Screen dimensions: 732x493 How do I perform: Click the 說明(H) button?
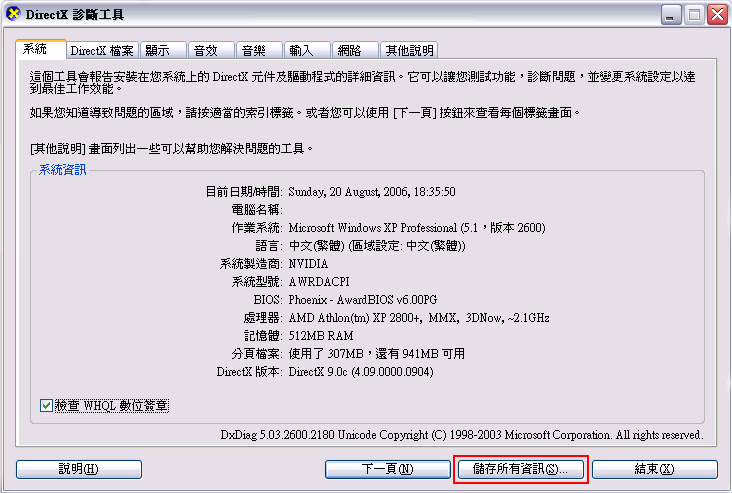pos(79,469)
